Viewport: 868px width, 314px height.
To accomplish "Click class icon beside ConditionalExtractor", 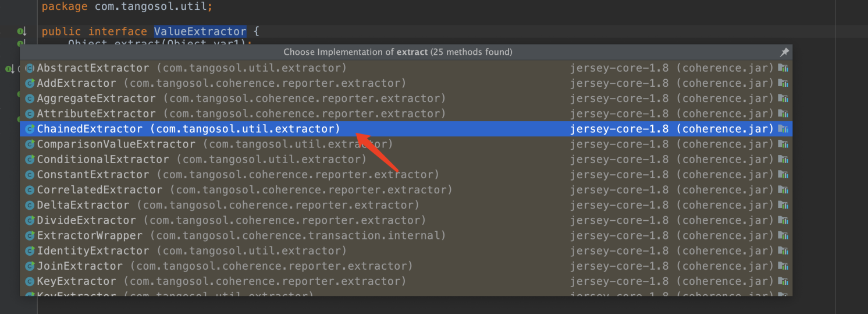I will point(30,159).
